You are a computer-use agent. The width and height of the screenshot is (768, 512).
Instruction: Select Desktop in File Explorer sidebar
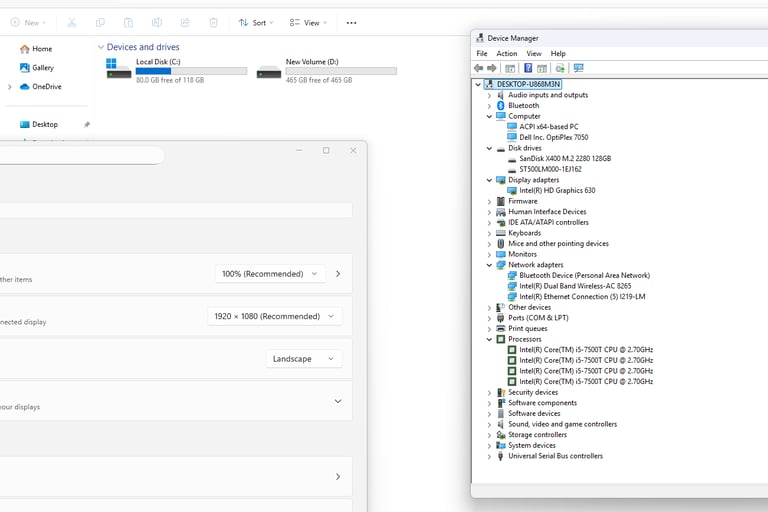[39, 124]
